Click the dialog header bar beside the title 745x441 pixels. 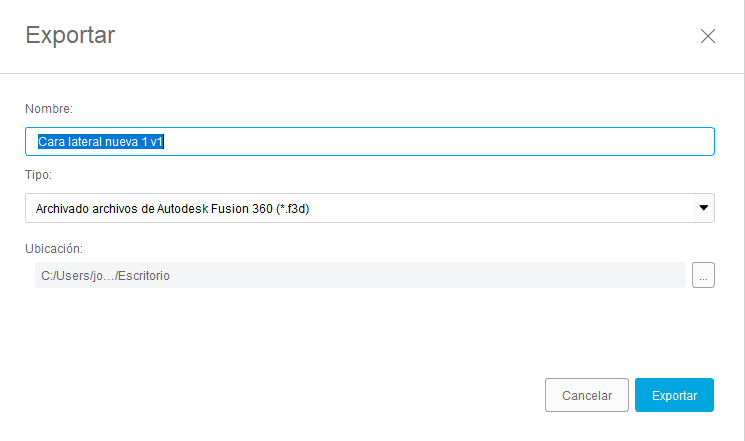click(x=400, y=36)
